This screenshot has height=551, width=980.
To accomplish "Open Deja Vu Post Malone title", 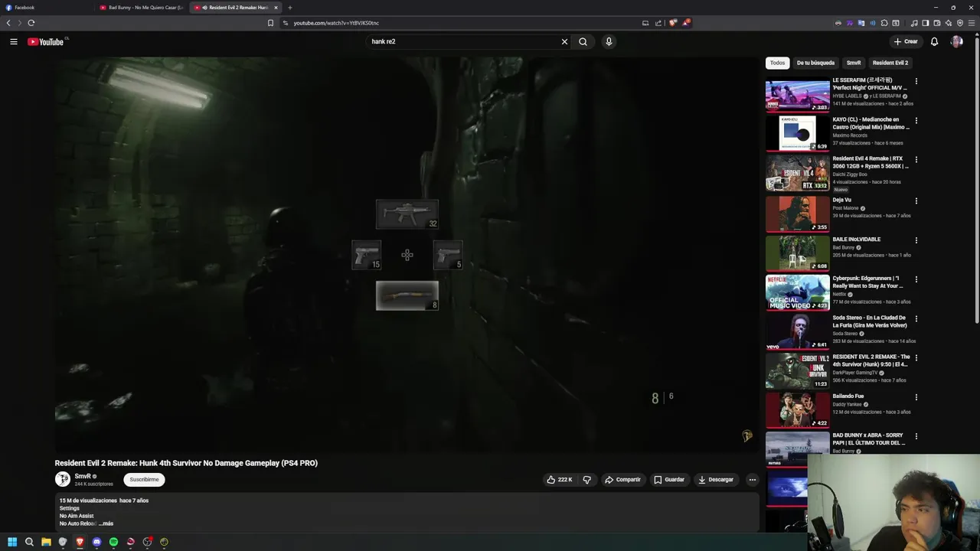I will 841,200.
